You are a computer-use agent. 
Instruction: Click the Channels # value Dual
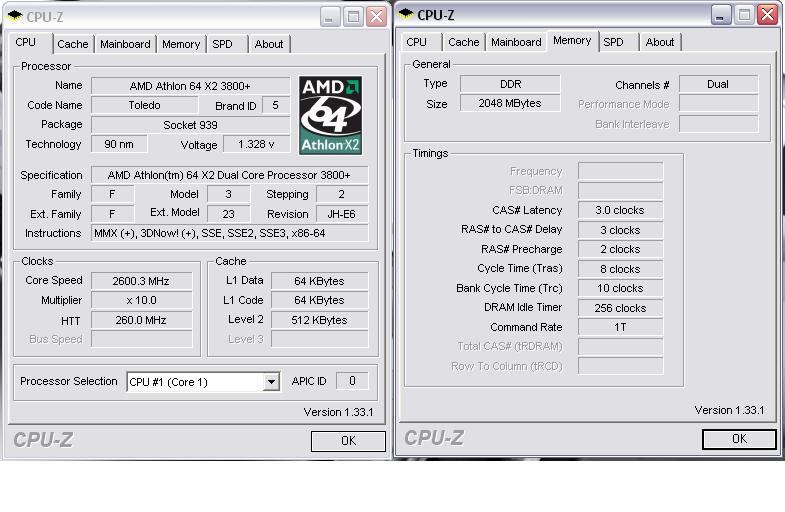[718, 84]
